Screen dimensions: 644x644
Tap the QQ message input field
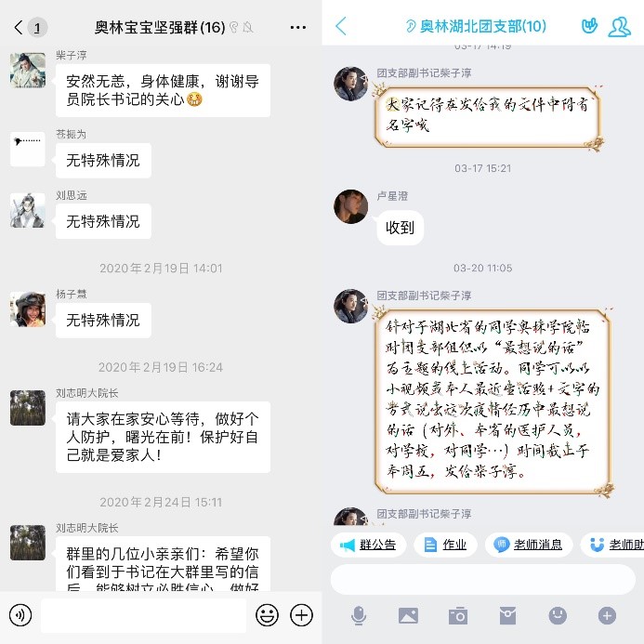483,579
